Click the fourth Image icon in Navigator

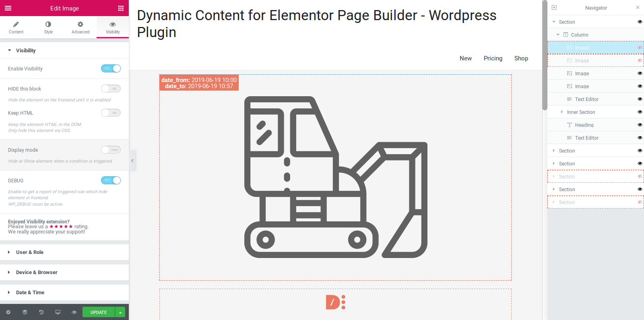tap(570, 86)
